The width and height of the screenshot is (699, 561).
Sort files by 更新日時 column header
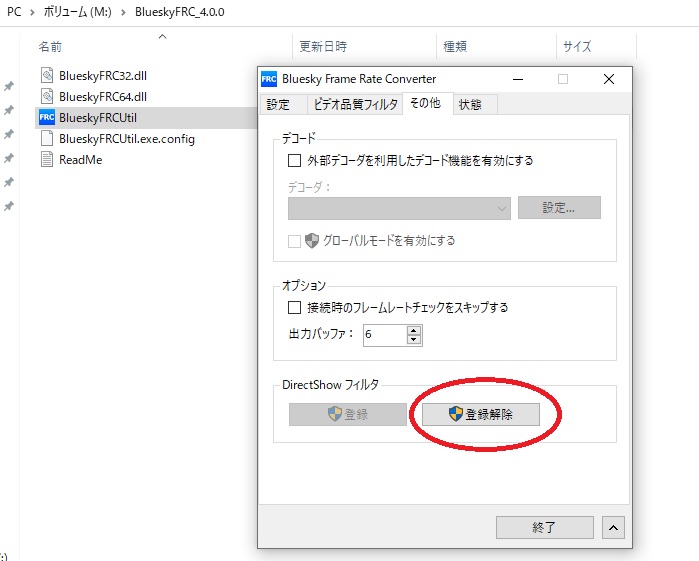click(x=323, y=46)
